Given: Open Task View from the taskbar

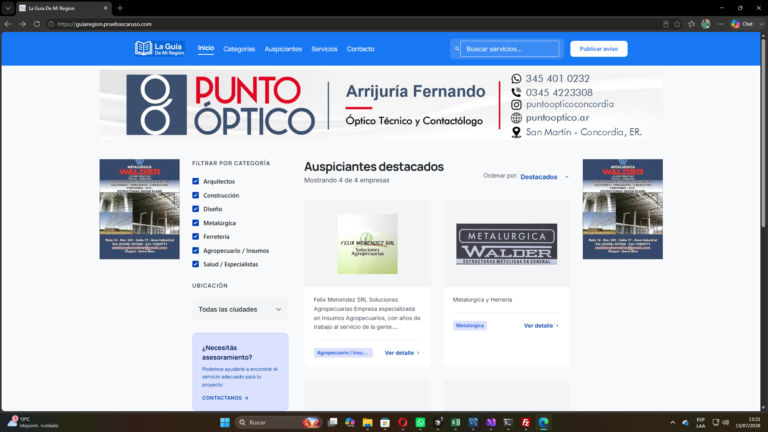Looking at the screenshot, I should [333, 422].
